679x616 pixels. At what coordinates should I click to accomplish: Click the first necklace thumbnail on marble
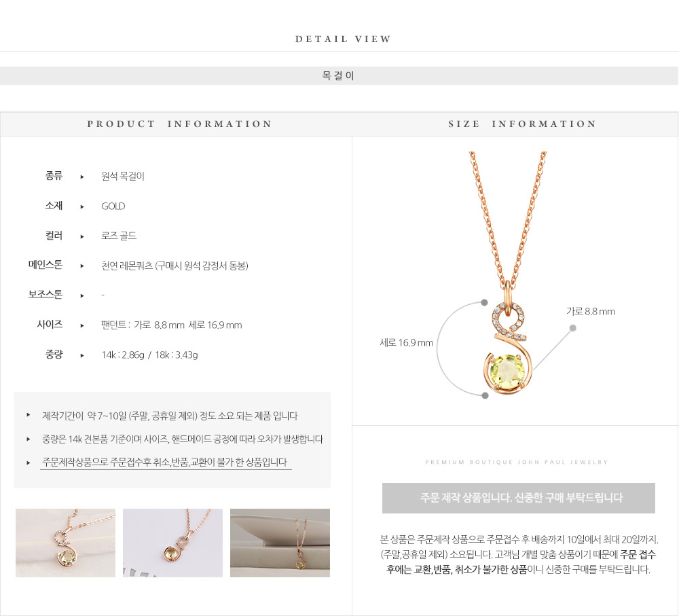(65, 543)
